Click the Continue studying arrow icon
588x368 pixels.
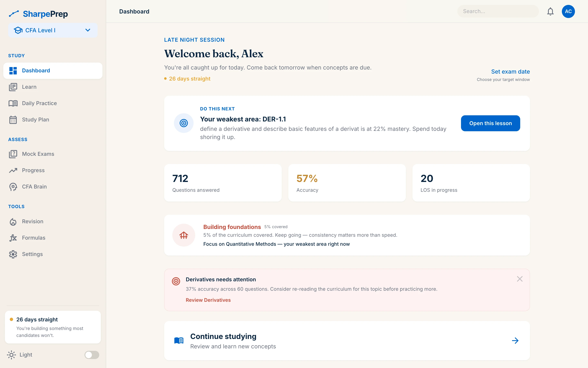(515, 340)
